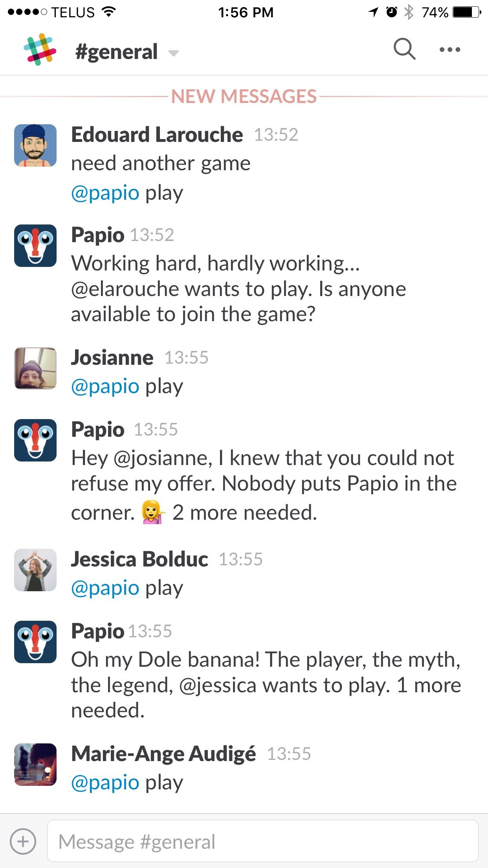Focus the Message #general input field
Viewport: 488px width, 868px height.
pos(262,841)
